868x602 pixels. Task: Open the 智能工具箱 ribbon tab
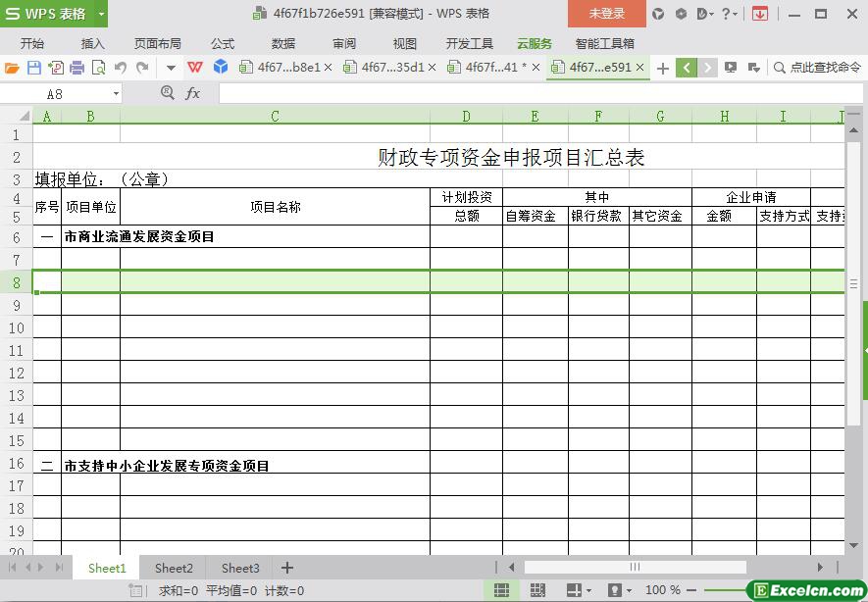point(604,43)
